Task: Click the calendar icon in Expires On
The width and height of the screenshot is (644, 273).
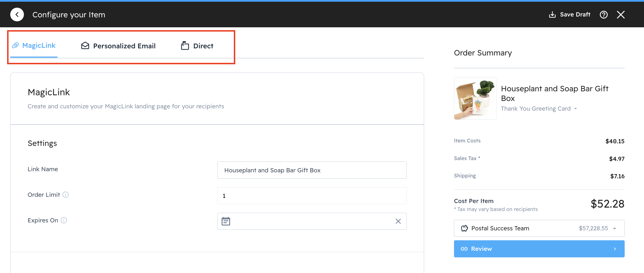Action: [x=226, y=221]
